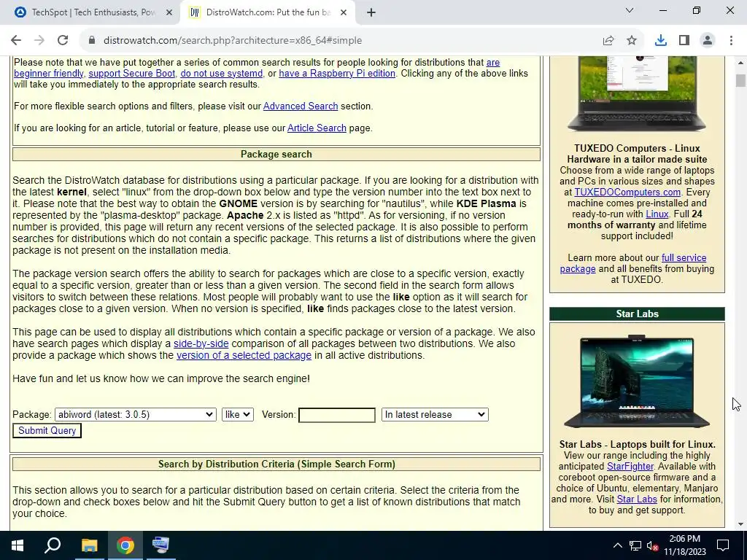Image resolution: width=747 pixels, height=560 pixels.
Task: Open the computer app in the taskbar
Action: (160, 545)
